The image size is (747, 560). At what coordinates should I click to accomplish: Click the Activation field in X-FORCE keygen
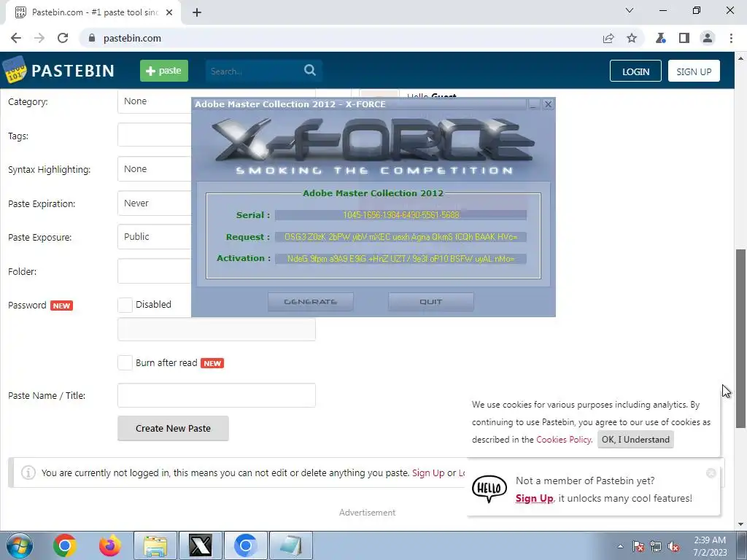click(400, 259)
